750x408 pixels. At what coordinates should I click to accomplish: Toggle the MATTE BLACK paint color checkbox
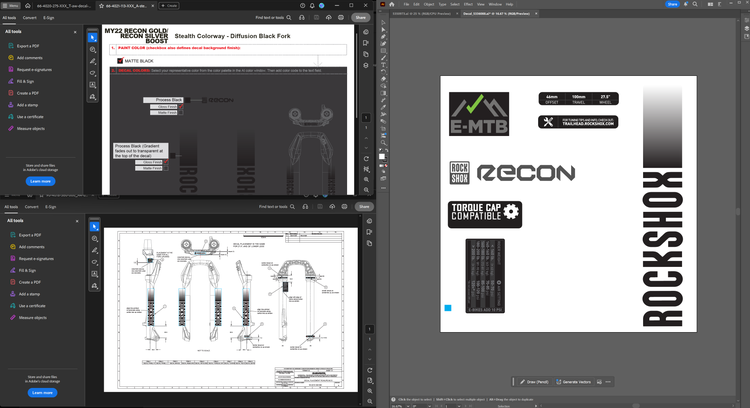(x=120, y=61)
